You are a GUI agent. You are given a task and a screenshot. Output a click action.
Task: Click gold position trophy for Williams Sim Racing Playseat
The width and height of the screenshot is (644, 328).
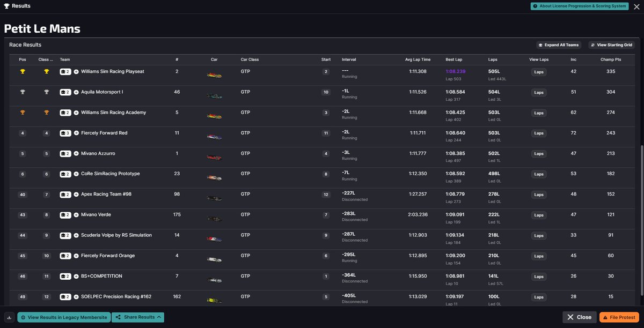point(23,71)
